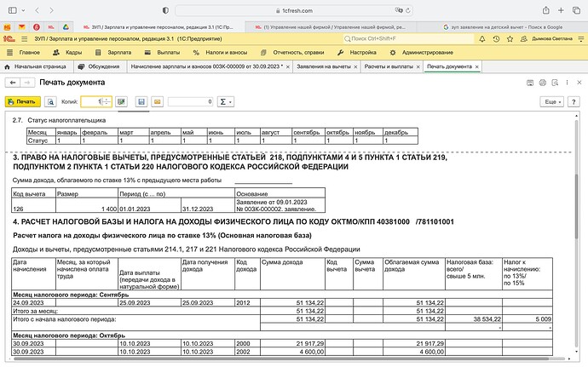
Task: Open sidebar options dropdown arrow
Action: coord(23,10)
